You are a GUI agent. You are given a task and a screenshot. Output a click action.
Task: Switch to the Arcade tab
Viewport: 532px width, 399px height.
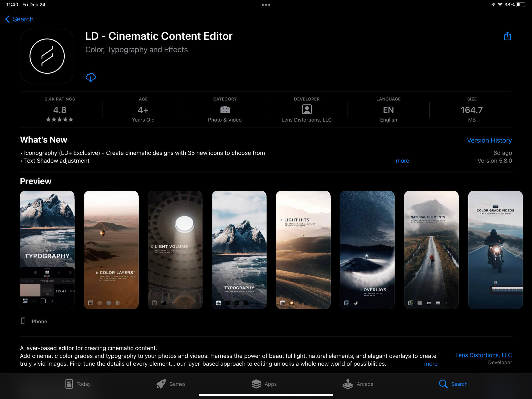[x=358, y=384]
